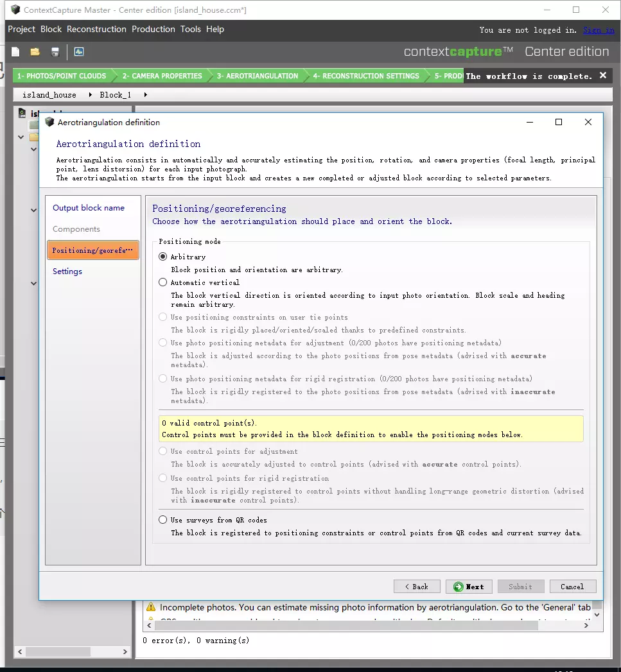
Task: Go to Components step
Action: 76,229
